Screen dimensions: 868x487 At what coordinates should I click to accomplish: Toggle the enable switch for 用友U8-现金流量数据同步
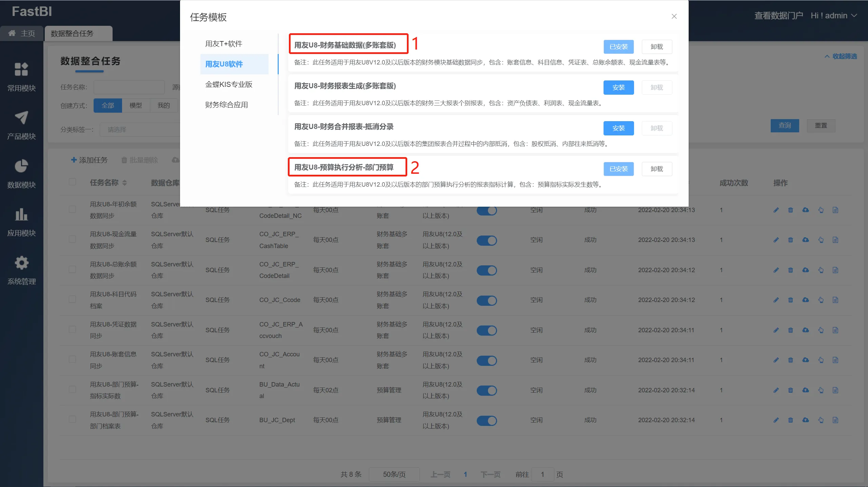(487, 240)
